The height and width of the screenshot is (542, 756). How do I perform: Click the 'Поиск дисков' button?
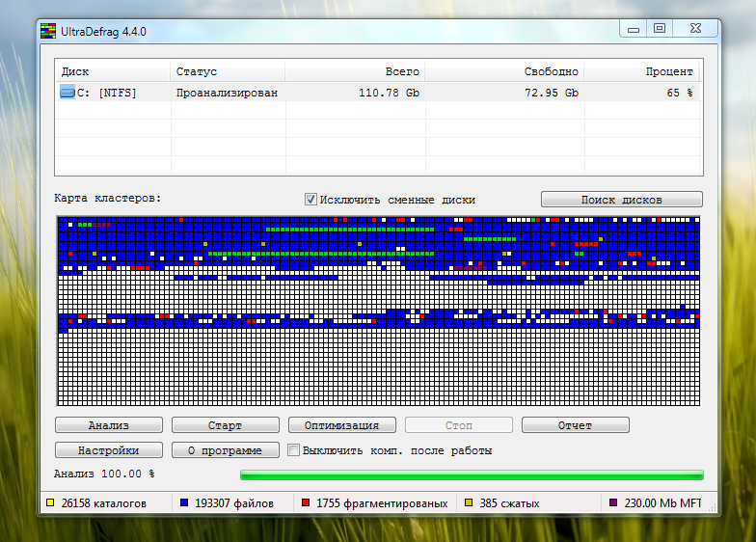[x=621, y=199]
